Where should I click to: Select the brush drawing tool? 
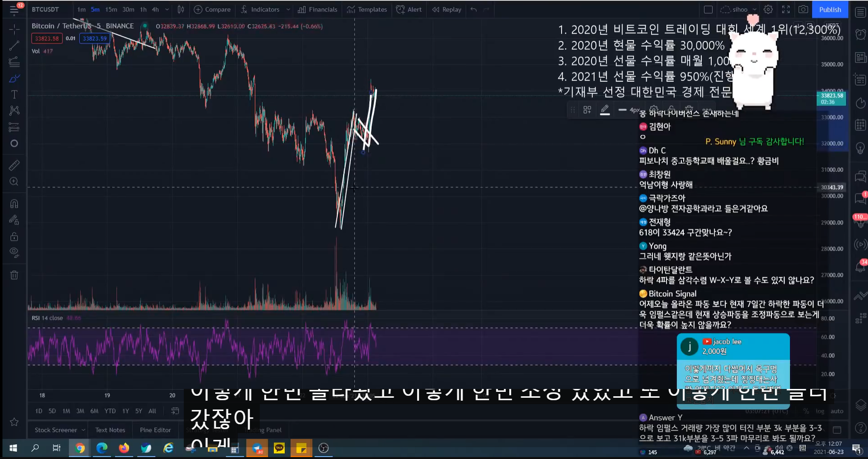[x=14, y=78]
